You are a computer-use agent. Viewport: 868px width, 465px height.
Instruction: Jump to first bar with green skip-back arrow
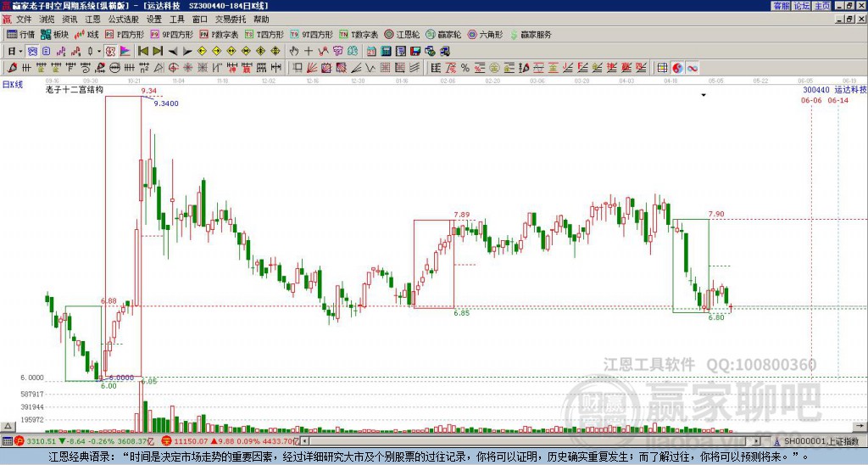[142, 52]
